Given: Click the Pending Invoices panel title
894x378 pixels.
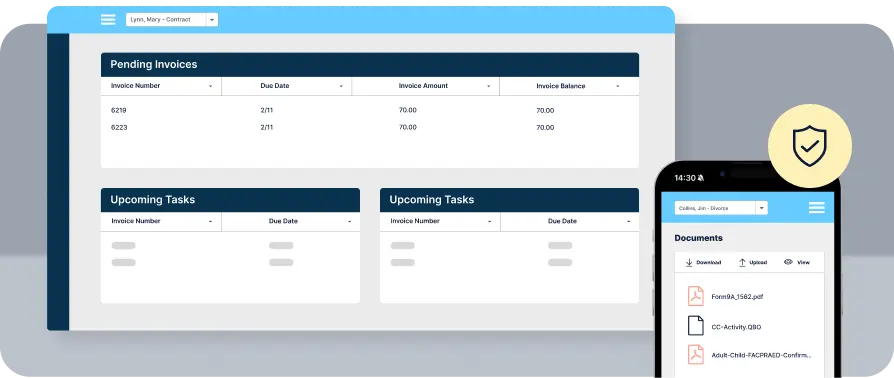Looking at the screenshot, I should coord(154,64).
